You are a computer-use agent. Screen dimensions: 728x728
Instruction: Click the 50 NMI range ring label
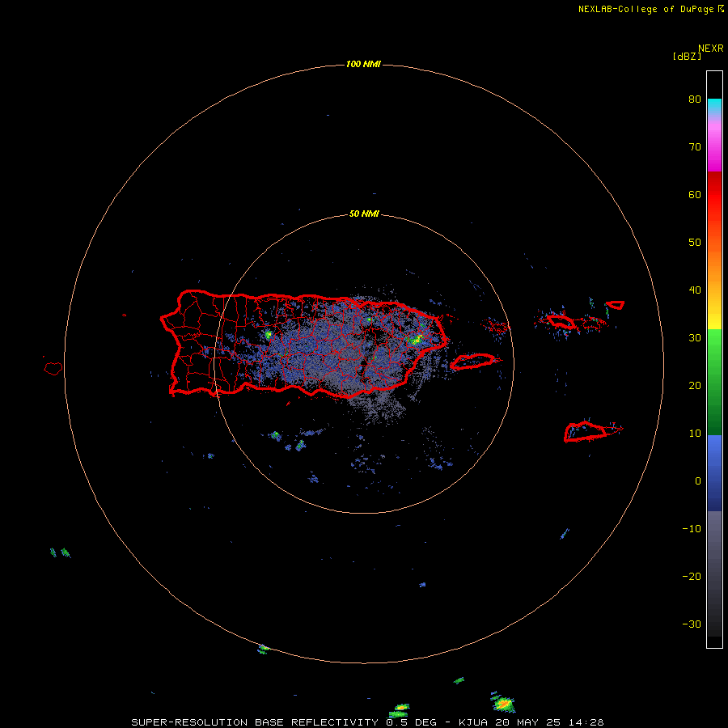point(364,214)
